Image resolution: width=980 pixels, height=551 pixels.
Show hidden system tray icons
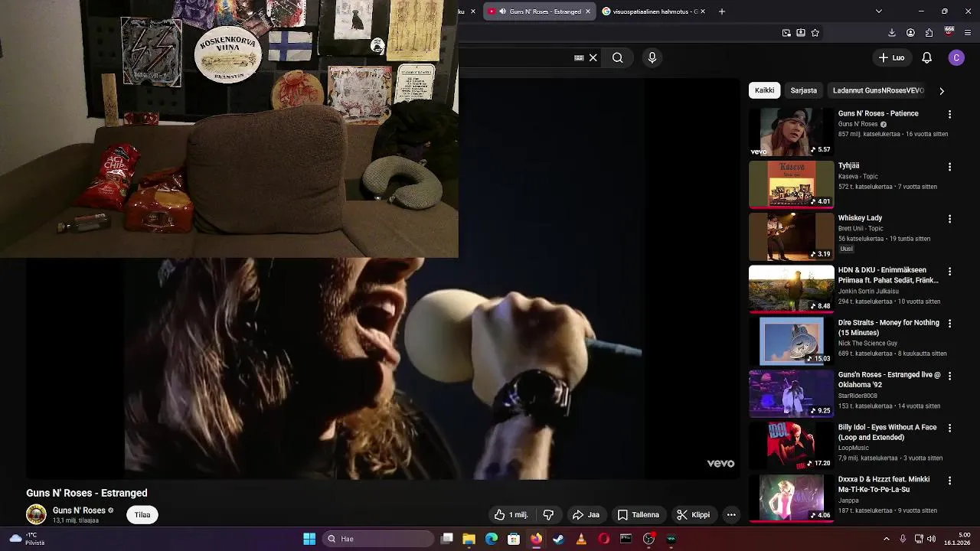pos(887,539)
